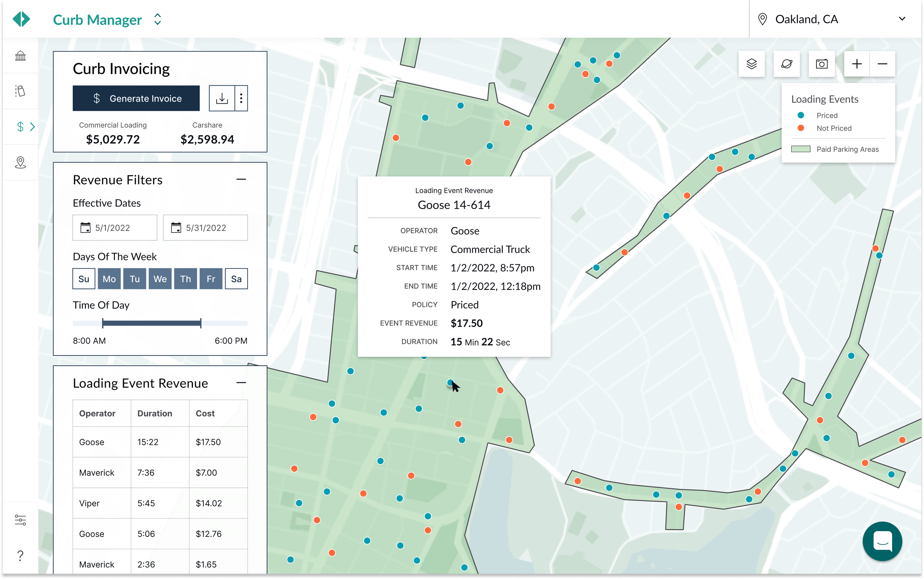Click the Time Of Day slider end handle
924x579 pixels.
point(200,323)
